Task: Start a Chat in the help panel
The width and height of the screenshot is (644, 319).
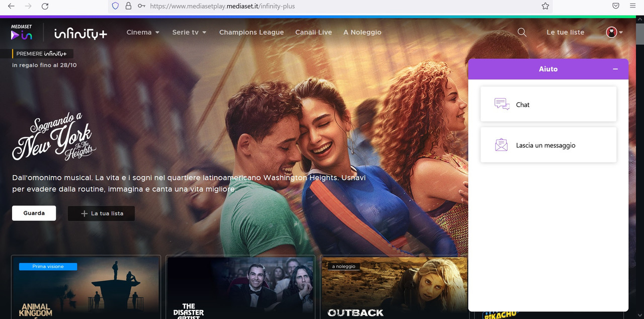Action: [x=548, y=104]
